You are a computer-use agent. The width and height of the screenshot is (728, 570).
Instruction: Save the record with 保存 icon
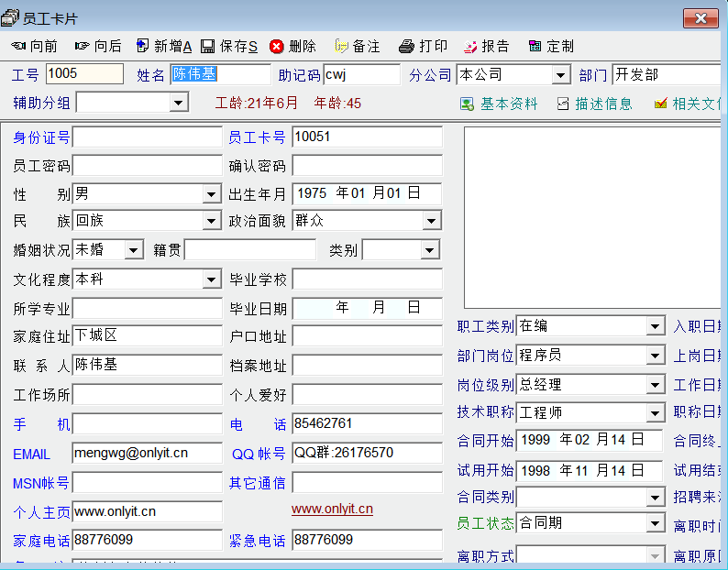tap(208, 47)
